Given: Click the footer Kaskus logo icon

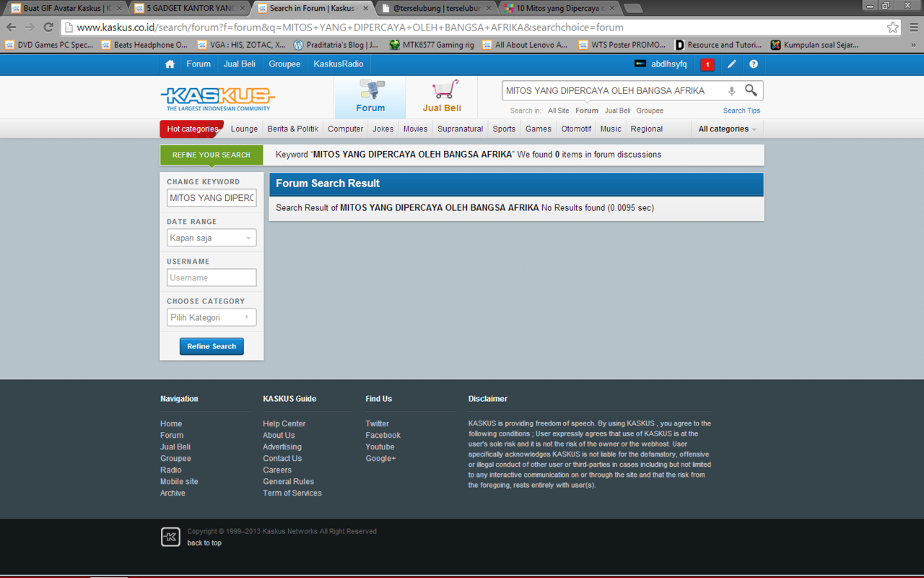Looking at the screenshot, I should [170, 537].
